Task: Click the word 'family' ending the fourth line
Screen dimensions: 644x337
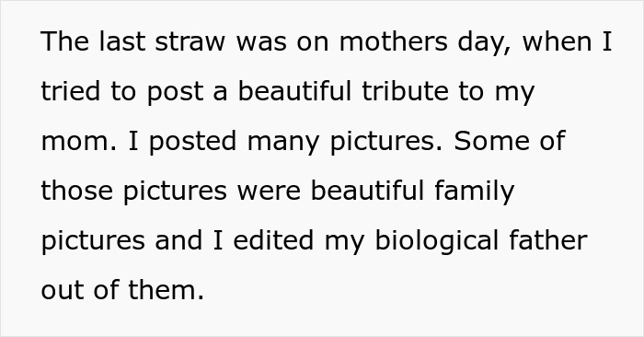Action: click(475, 192)
